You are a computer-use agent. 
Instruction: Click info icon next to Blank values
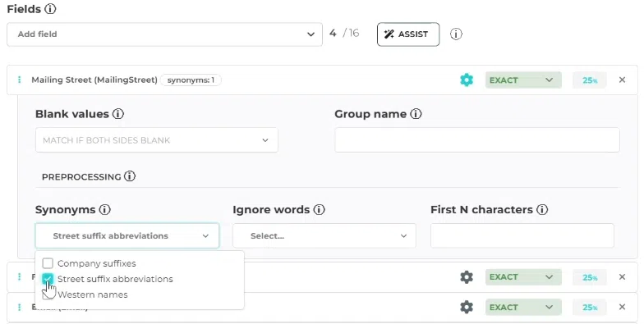(118, 113)
